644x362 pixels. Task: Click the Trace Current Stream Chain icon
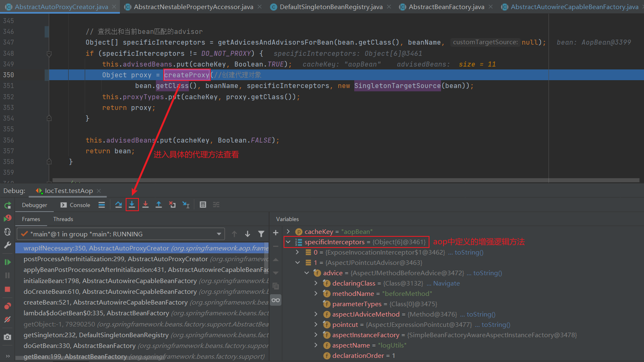[216, 205]
